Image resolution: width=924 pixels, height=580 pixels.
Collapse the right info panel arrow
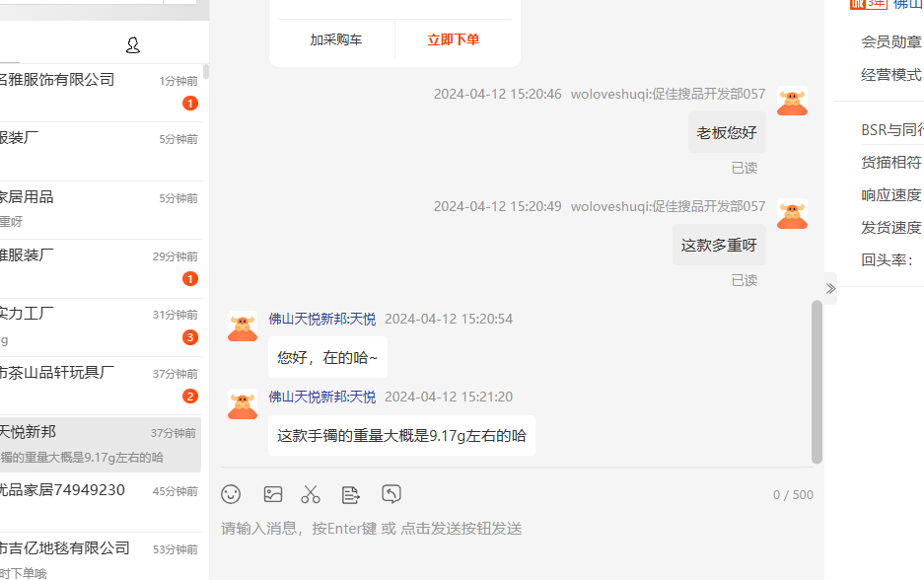click(830, 288)
